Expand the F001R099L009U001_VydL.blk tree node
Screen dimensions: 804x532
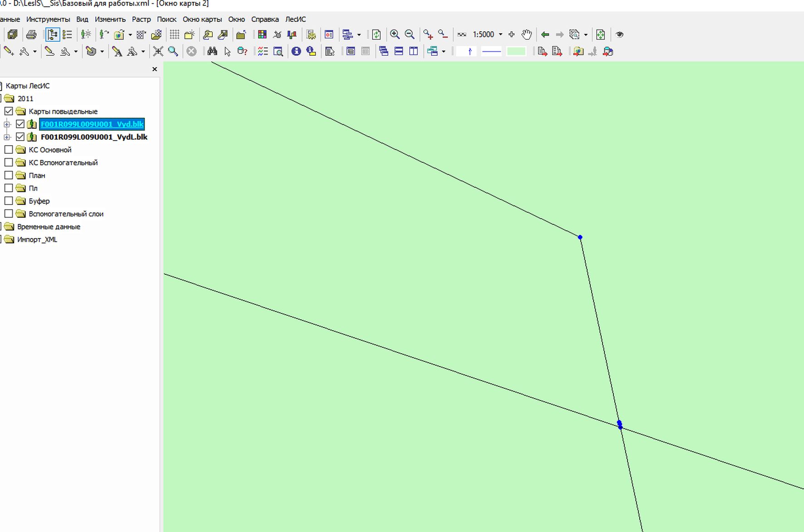(x=7, y=137)
